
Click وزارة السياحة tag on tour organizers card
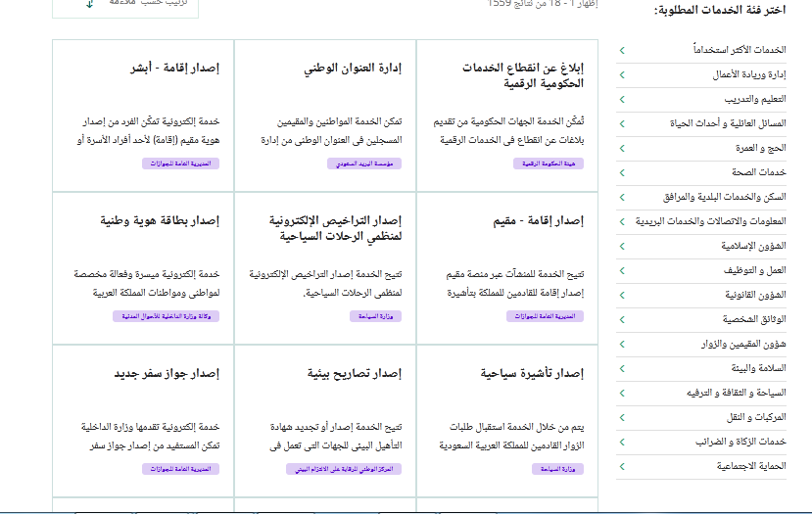pos(375,316)
